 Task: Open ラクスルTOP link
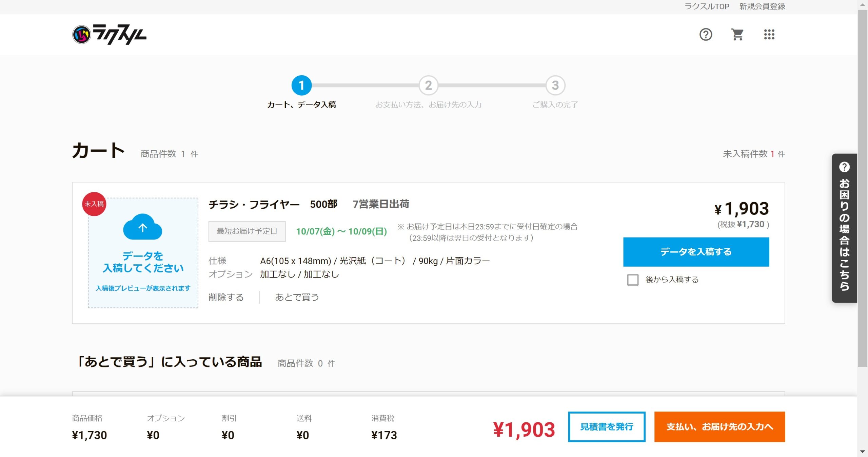pos(707,6)
